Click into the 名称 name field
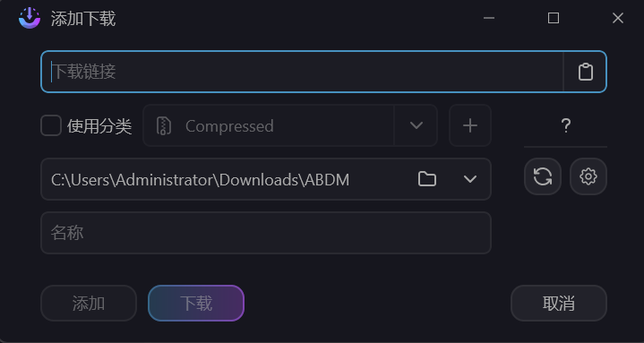 tap(266, 233)
